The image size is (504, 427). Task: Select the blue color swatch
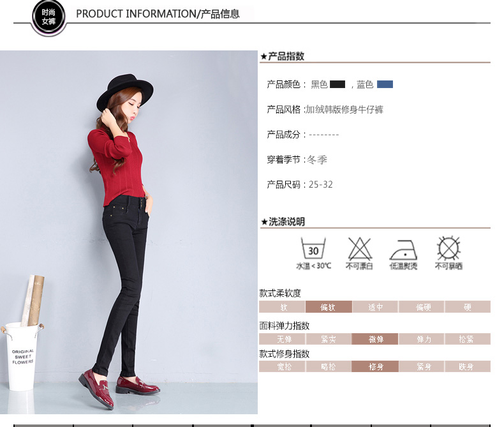pos(385,84)
